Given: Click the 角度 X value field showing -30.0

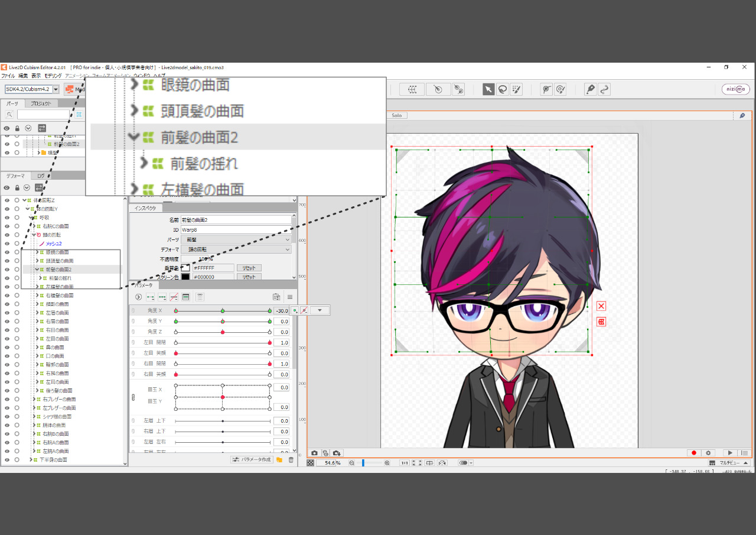Looking at the screenshot, I should pos(281,310).
